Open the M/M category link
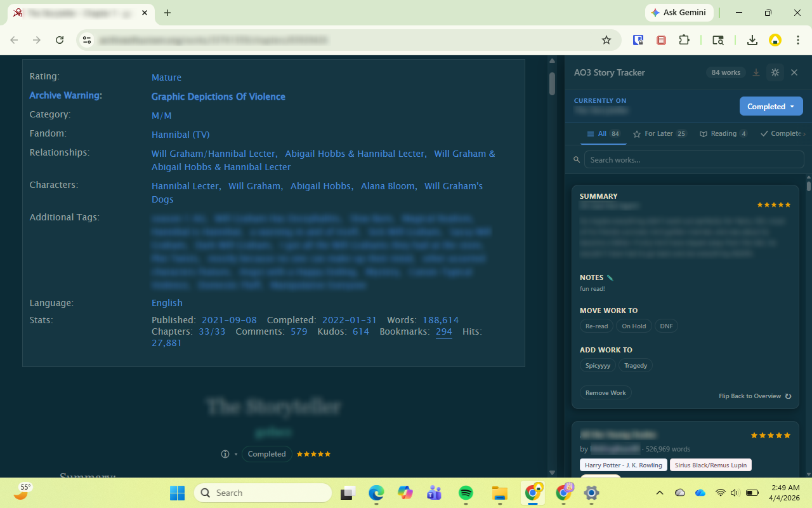Screen dimensions: 812x508 pyautogui.click(x=162, y=116)
